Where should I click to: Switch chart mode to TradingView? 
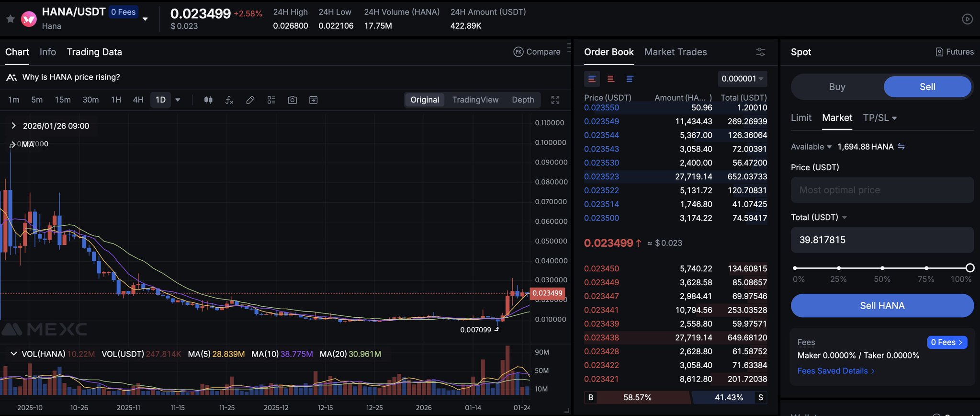[475, 100]
